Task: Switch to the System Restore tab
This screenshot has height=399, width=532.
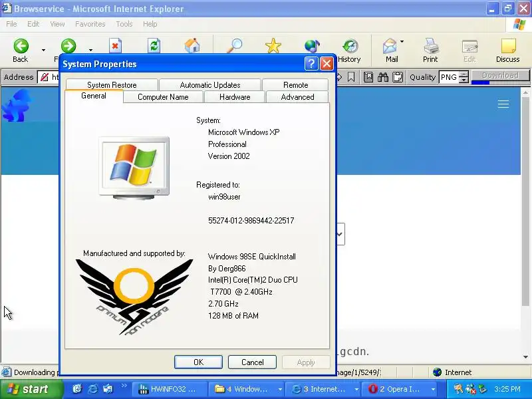Action: tap(112, 85)
